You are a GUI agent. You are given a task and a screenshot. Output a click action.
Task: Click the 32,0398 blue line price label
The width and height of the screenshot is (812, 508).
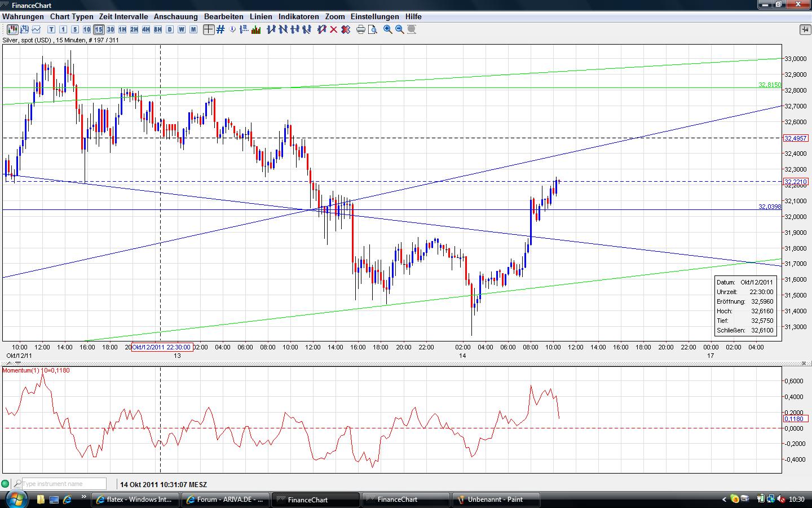[x=770, y=207]
